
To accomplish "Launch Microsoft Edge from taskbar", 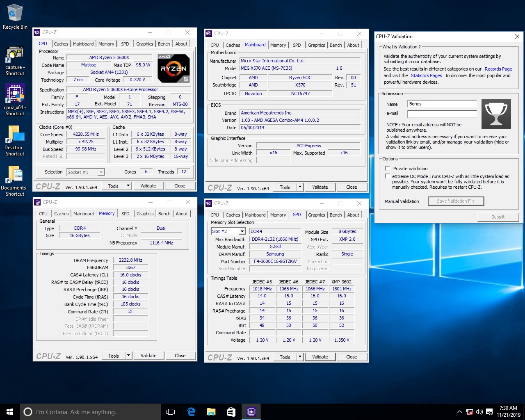I will 191,412.
